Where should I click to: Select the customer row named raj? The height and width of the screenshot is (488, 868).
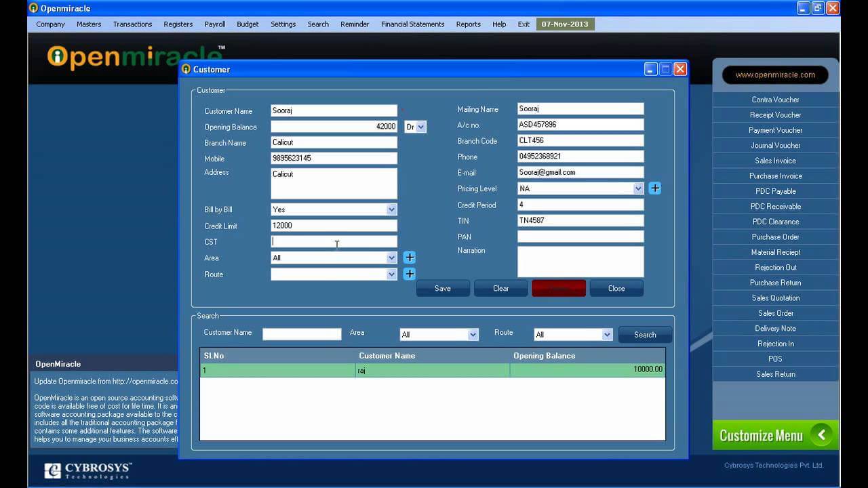(433, 370)
